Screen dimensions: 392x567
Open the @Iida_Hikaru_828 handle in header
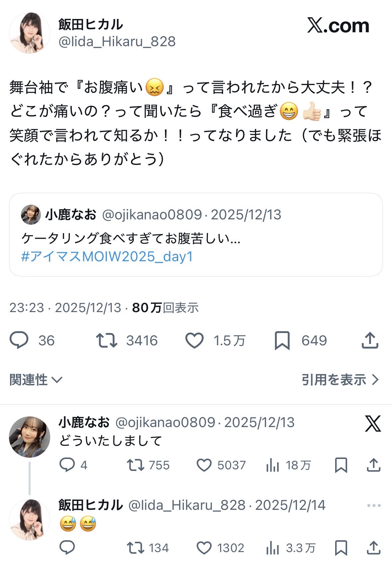click(x=117, y=42)
